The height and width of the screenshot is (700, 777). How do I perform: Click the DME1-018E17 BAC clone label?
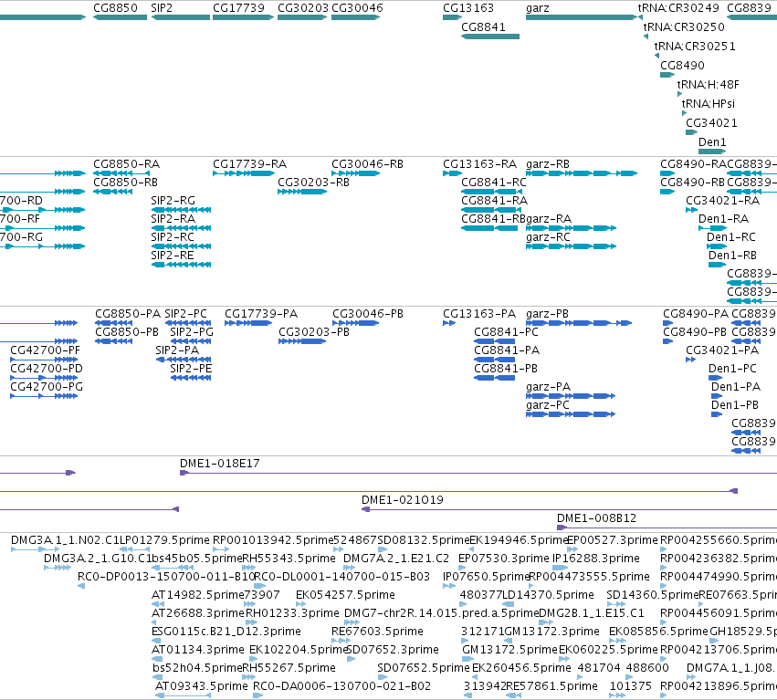point(219,464)
